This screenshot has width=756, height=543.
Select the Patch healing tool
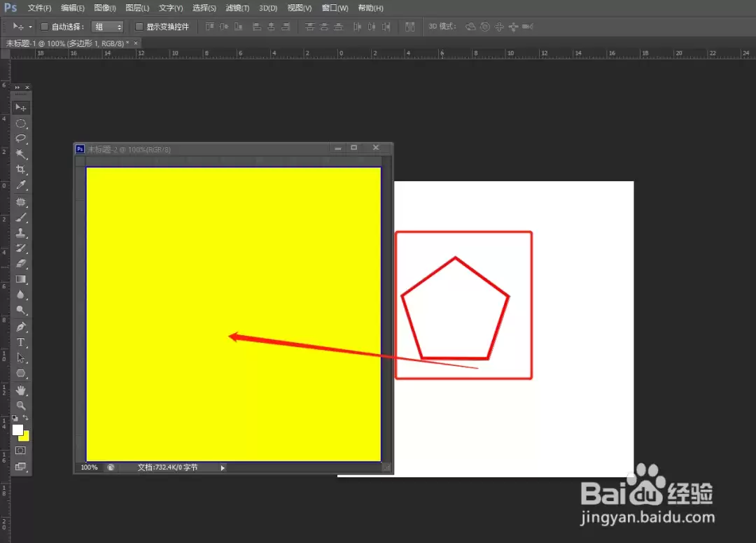click(x=21, y=202)
